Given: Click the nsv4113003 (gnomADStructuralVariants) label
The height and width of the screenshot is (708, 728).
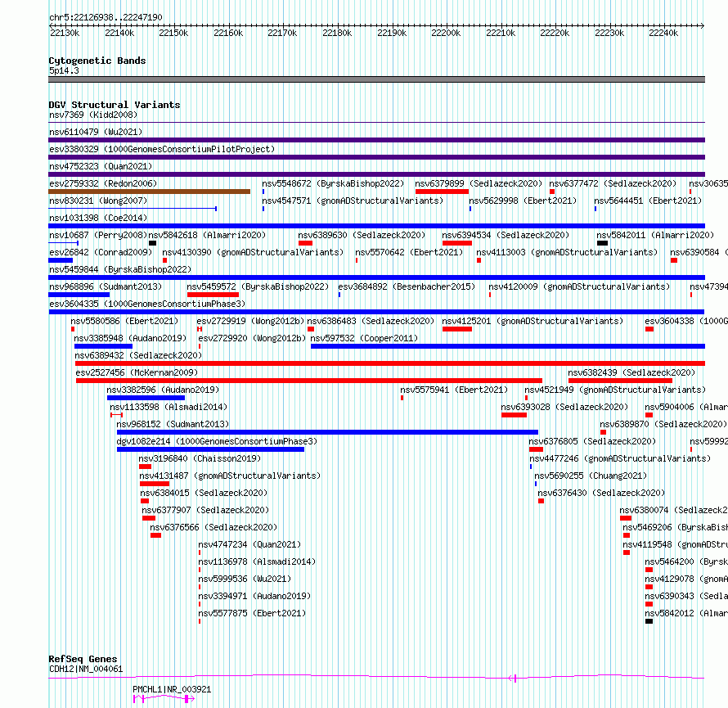Looking at the screenshot, I should click(x=567, y=252).
